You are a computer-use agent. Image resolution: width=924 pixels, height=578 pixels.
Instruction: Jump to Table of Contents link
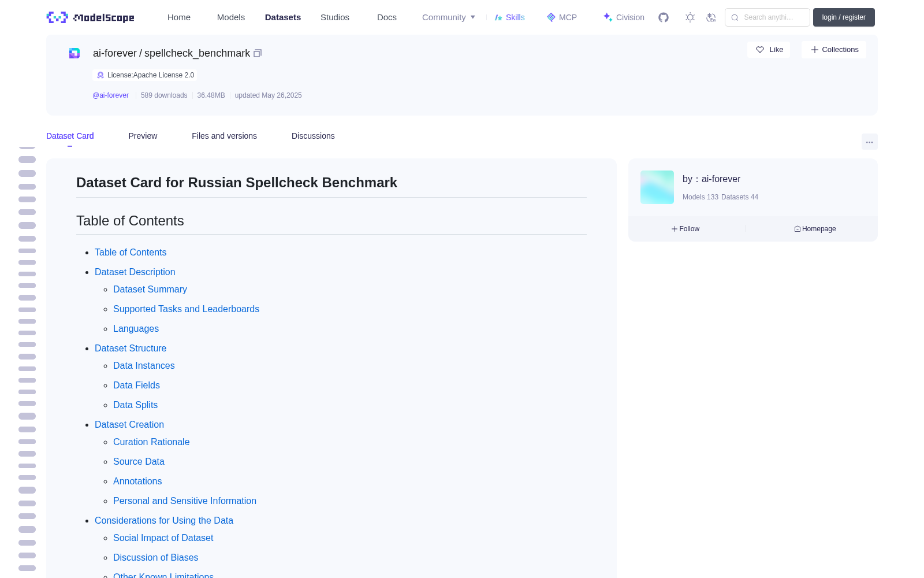(x=131, y=252)
